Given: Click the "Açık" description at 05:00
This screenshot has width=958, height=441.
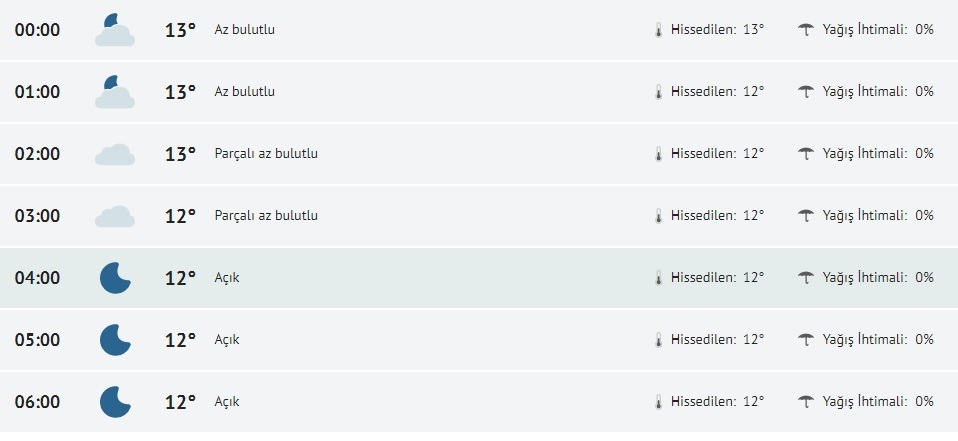Looking at the screenshot, I should tap(227, 340).
